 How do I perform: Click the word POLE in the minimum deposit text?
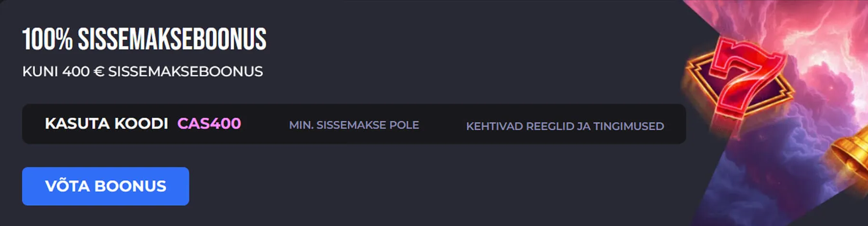click(404, 125)
